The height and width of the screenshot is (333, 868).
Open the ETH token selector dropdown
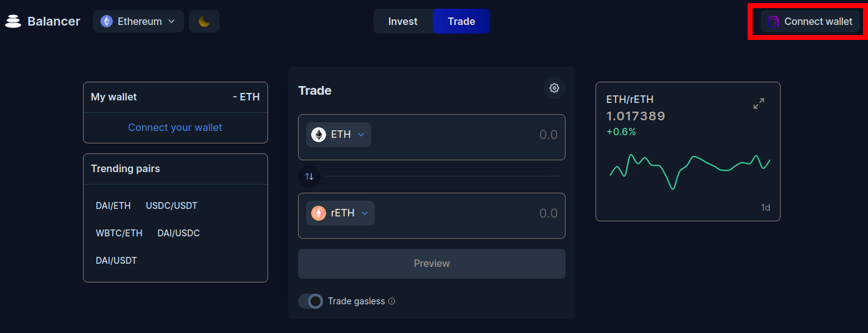(339, 135)
